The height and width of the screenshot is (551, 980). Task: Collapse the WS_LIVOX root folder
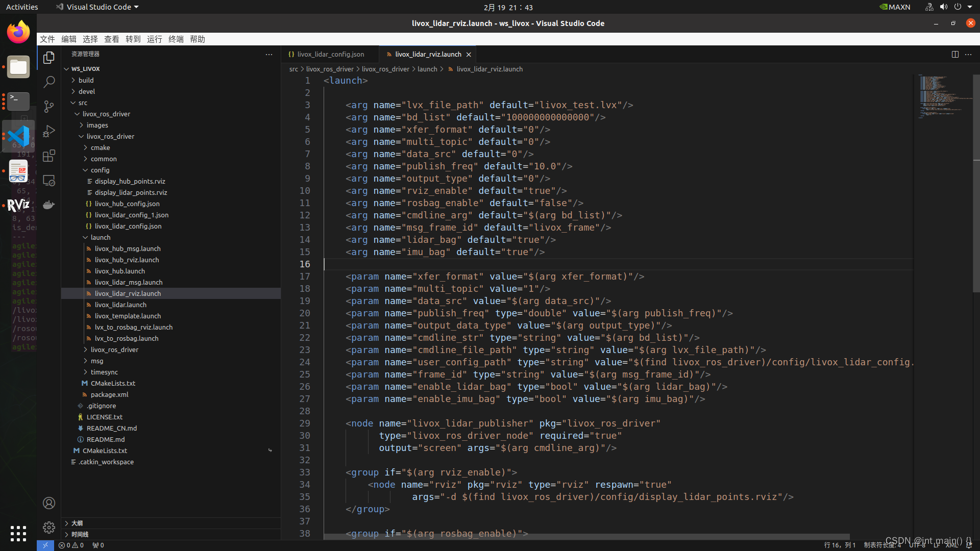[x=66, y=69]
